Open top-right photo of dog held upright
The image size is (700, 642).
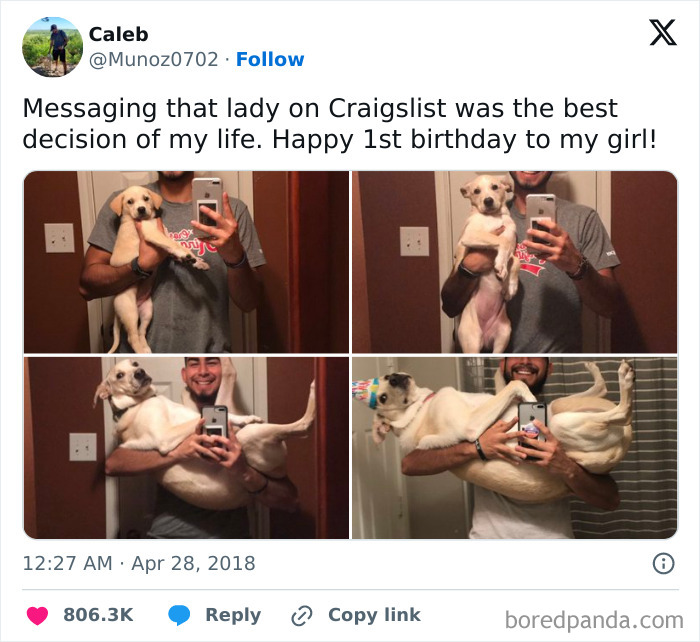[x=515, y=262]
